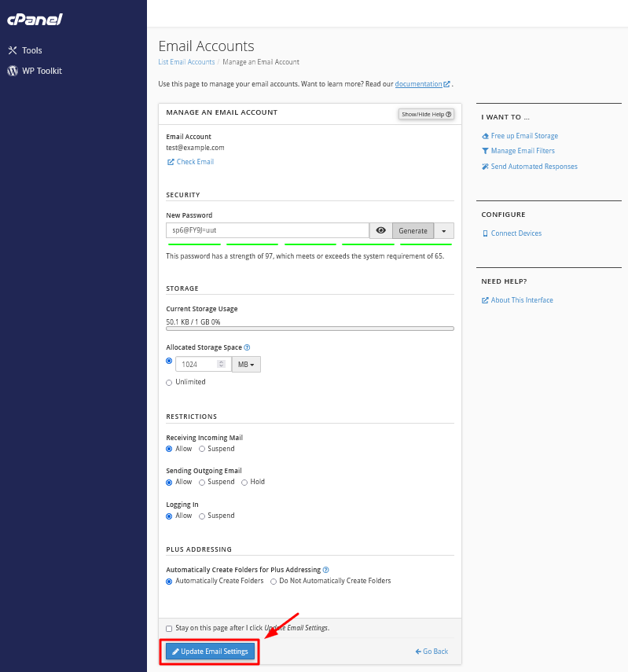
Task: Click the Free up Email Storage icon
Action: click(x=485, y=136)
